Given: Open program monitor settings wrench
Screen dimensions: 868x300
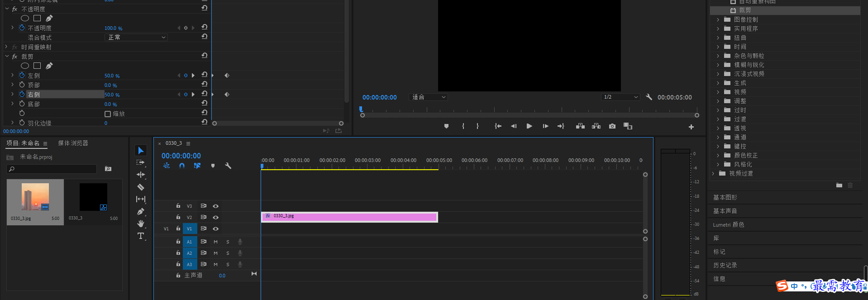Looking at the screenshot, I should pyautogui.click(x=649, y=97).
